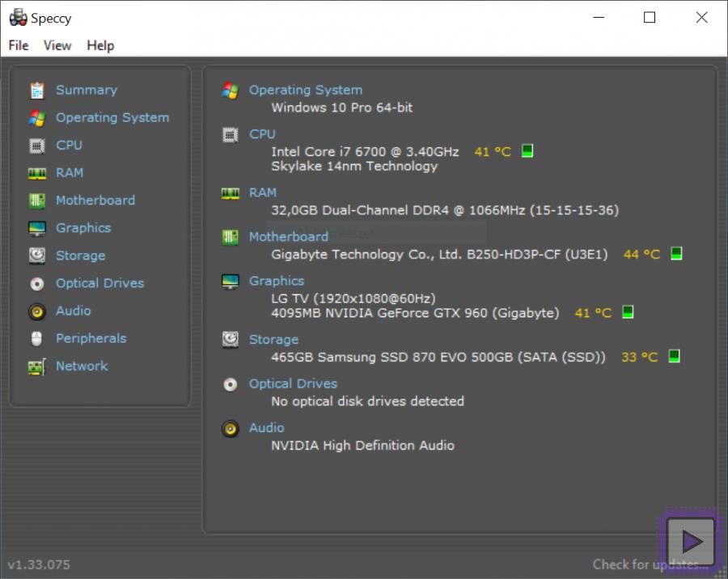Image resolution: width=728 pixels, height=579 pixels.
Task: Open the Help menu
Action: coord(100,45)
